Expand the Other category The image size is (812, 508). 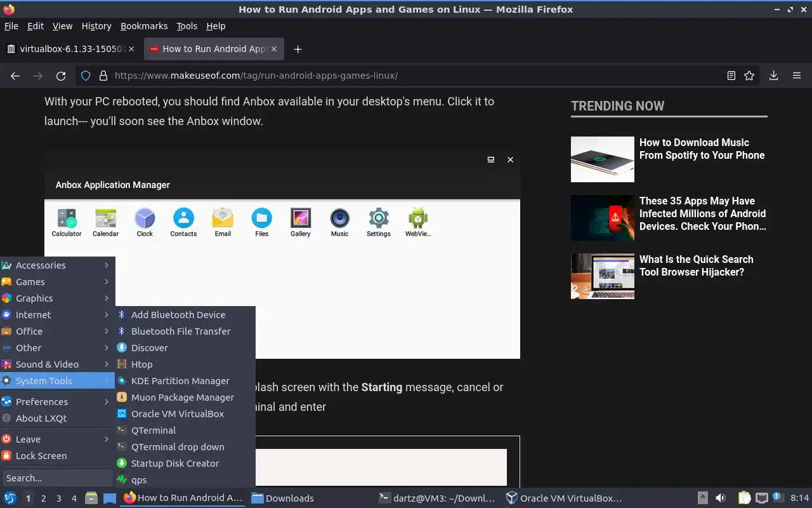[x=57, y=348]
